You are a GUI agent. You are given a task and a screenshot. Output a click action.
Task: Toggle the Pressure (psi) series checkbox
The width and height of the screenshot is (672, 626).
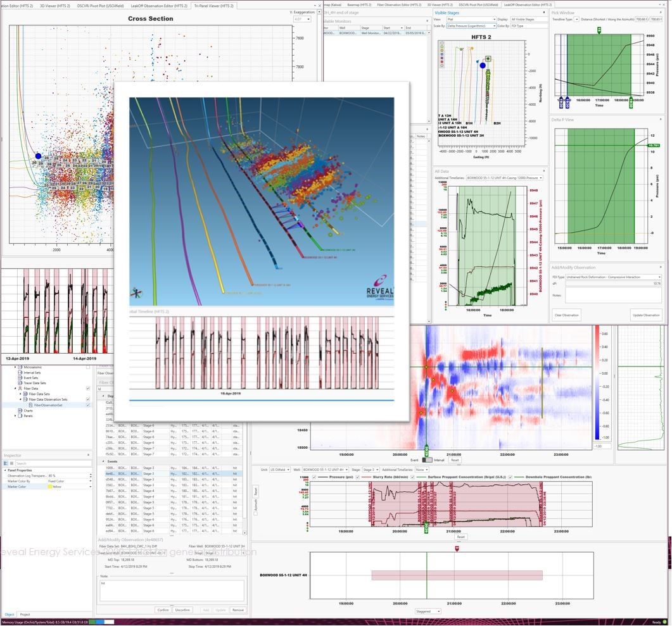314,477
